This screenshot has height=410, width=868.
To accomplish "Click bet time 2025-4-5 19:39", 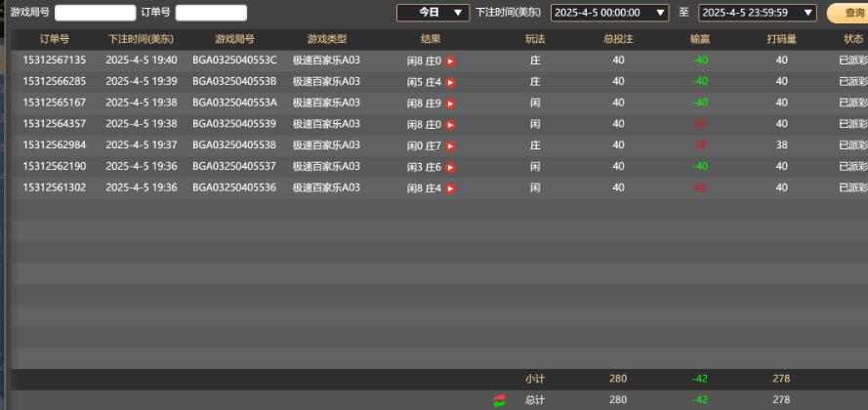I will tap(142, 81).
